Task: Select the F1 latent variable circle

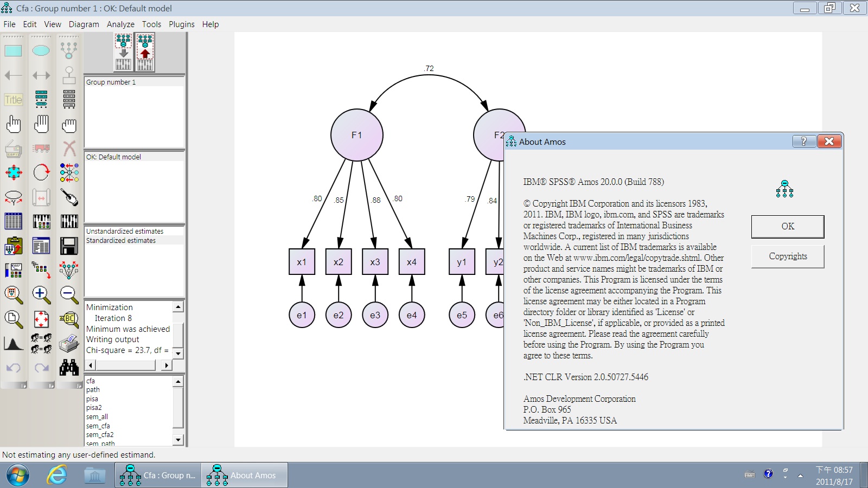Action: 357,135
